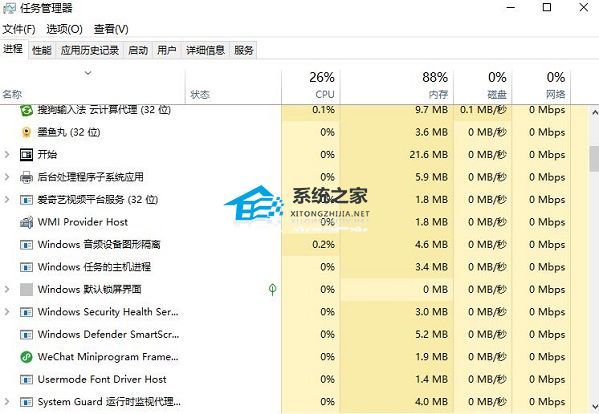Switch to the 启动 tab
The image size is (599, 414).
[x=138, y=50]
